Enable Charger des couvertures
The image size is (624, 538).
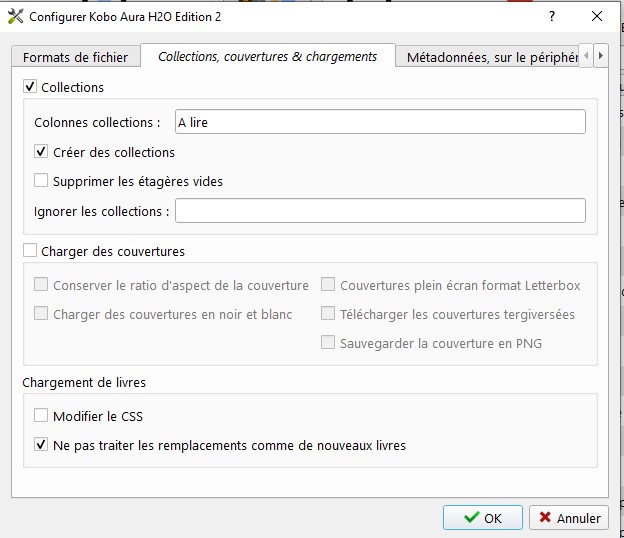[30, 251]
